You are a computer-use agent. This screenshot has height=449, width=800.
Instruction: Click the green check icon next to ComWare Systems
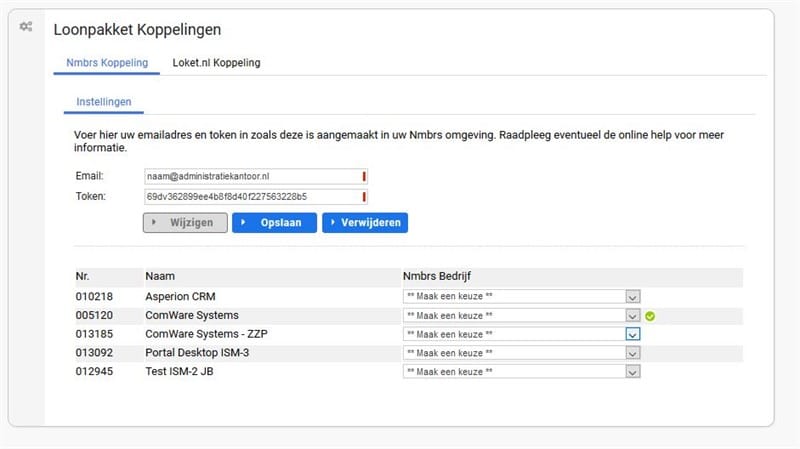649,316
